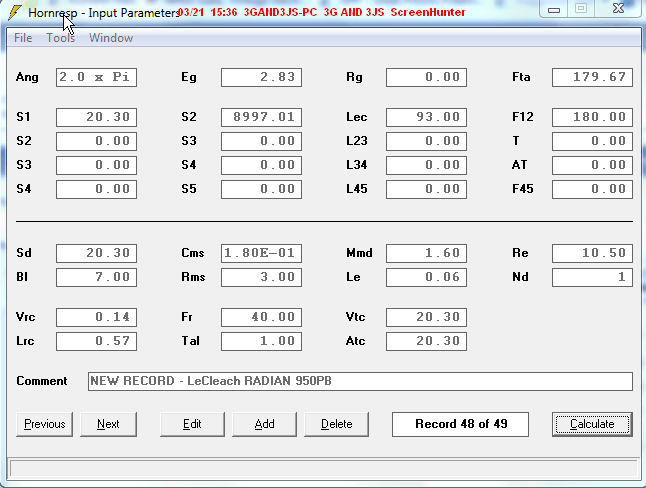Click the Atc field showing 20.30
Image resolution: width=646 pixels, height=488 pixels.
point(426,341)
